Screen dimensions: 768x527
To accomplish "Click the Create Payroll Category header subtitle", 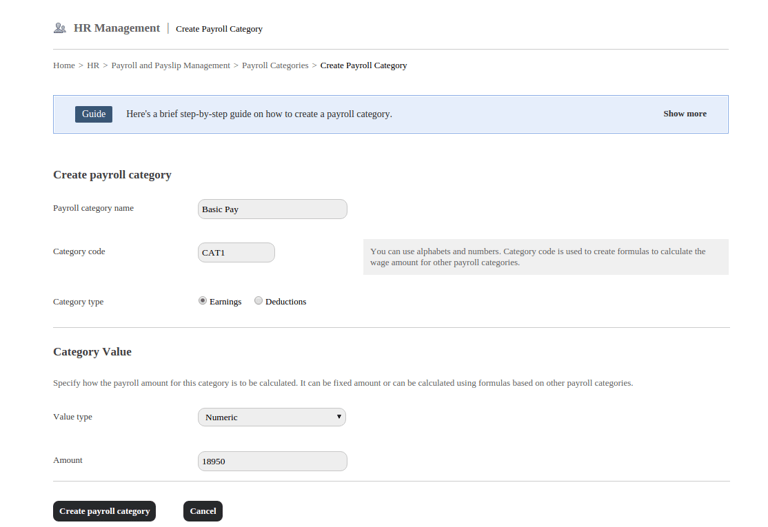I will (219, 29).
